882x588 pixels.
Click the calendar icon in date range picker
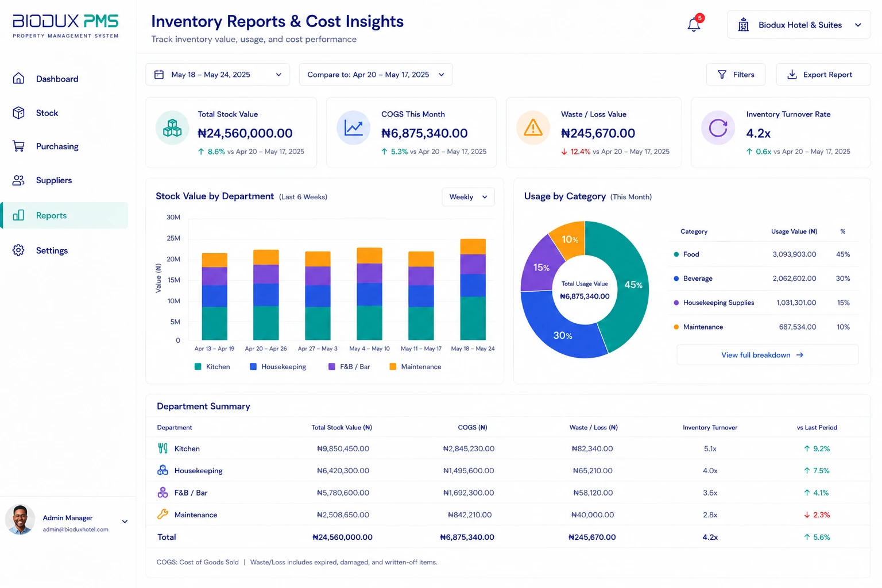point(159,75)
